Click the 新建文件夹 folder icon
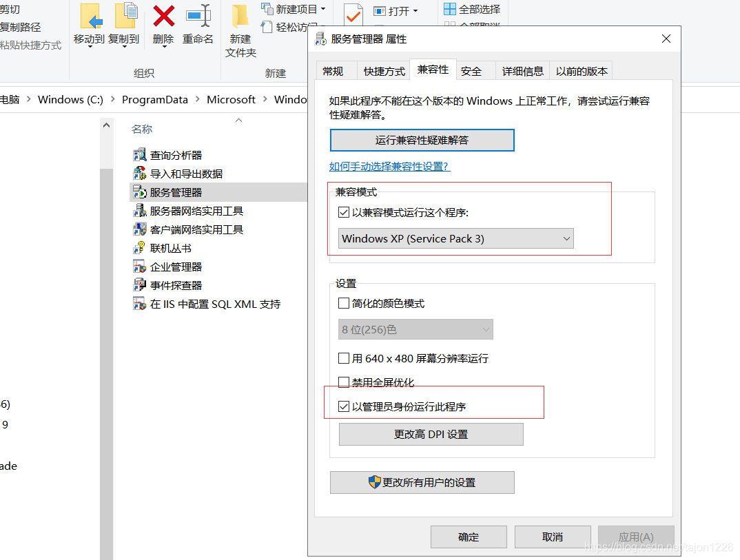 [240, 16]
